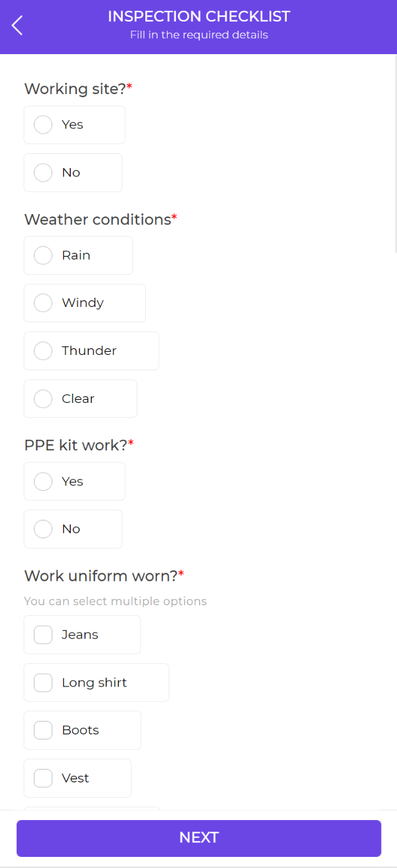Choose Windy weather condition
Viewport: 397px width, 868px height.
(x=43, y=303)
